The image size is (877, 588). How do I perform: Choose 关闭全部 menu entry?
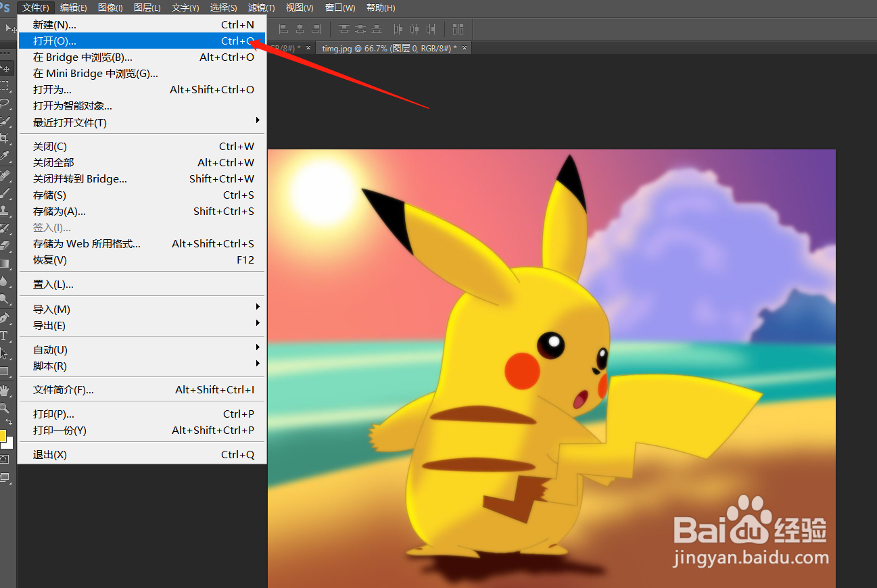143,162
